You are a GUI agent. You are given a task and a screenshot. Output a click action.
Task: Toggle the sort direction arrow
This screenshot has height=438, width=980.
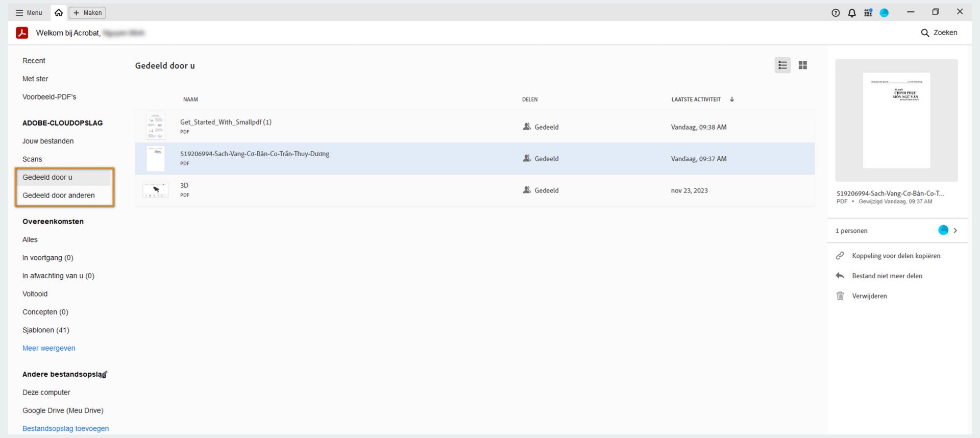point(732,100)
